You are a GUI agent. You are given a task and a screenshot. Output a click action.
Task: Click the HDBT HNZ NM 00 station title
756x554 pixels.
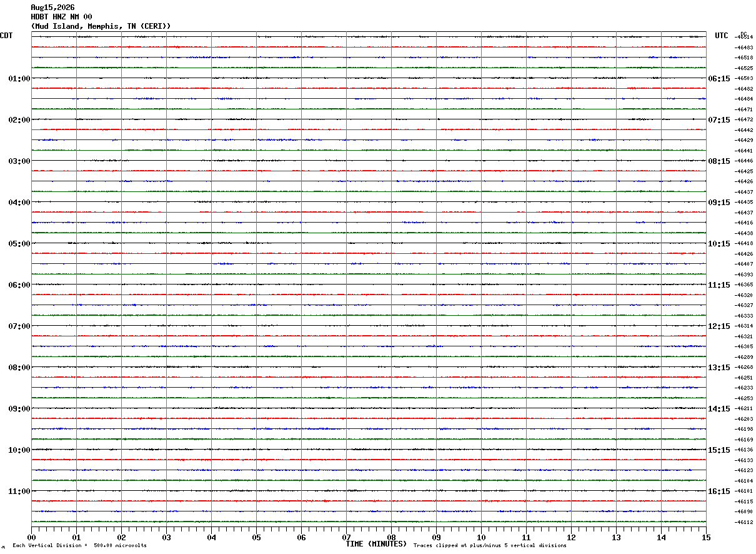61,17
